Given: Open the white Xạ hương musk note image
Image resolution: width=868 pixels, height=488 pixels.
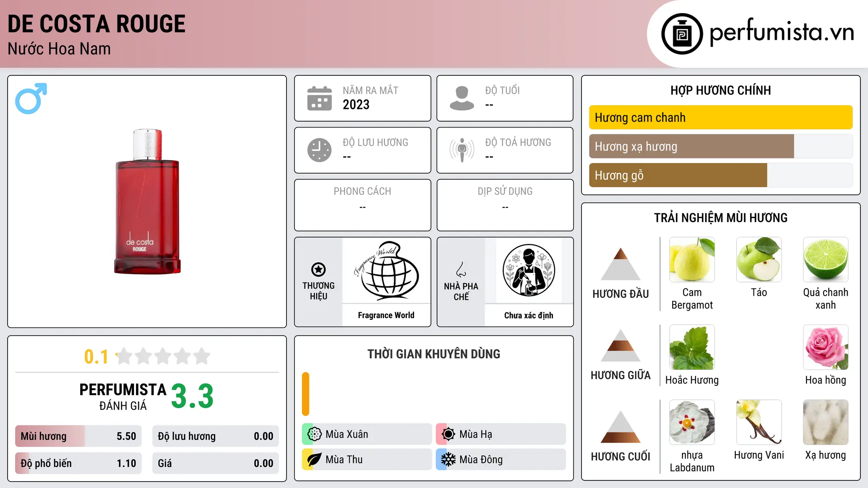Looking at the screenshot, I should pos(826,422).
